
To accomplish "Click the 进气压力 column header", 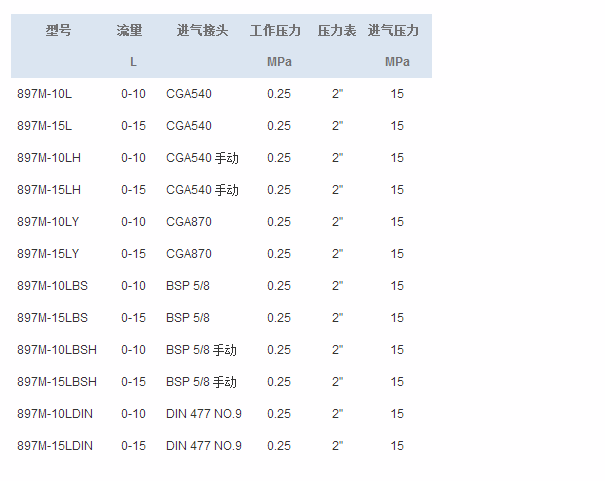I will click(x=394, y=31).
